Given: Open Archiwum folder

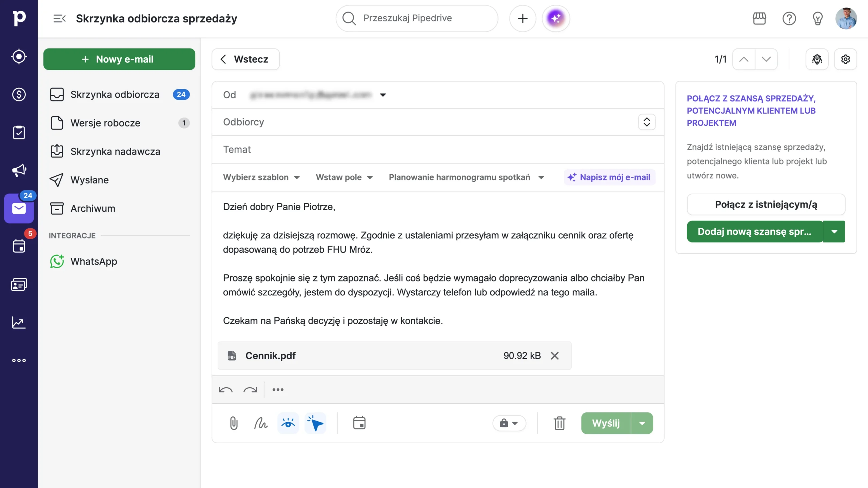Looking at the screenshot, I should [119, 209].
